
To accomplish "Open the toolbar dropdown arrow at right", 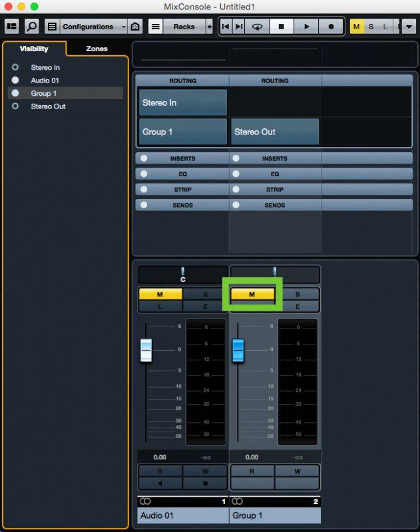I will point(409,27).
